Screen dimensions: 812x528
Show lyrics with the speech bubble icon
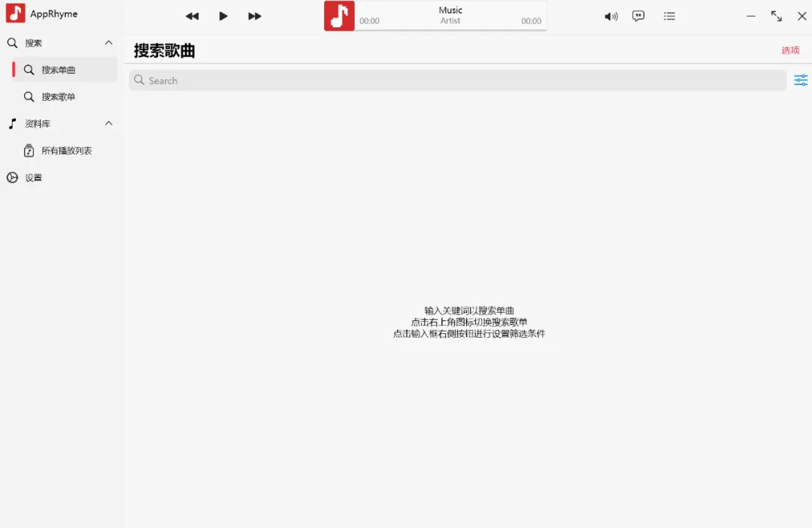(x=638, y=16)
